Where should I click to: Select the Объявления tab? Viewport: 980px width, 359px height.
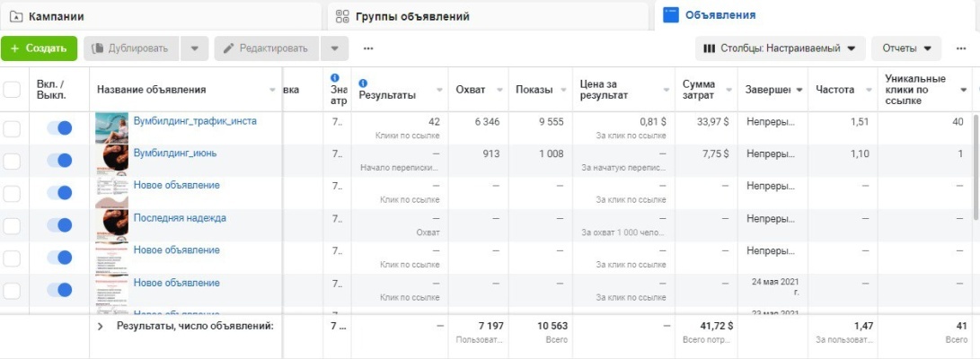[817, 15]
